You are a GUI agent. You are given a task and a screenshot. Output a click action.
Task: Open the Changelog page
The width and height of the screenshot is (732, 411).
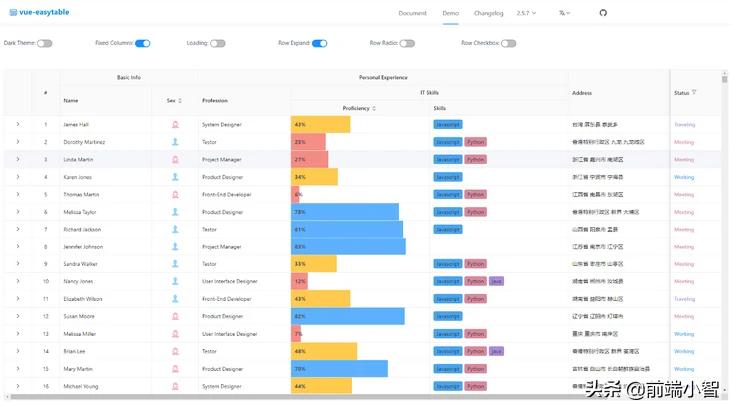click(x=488, y=13)
